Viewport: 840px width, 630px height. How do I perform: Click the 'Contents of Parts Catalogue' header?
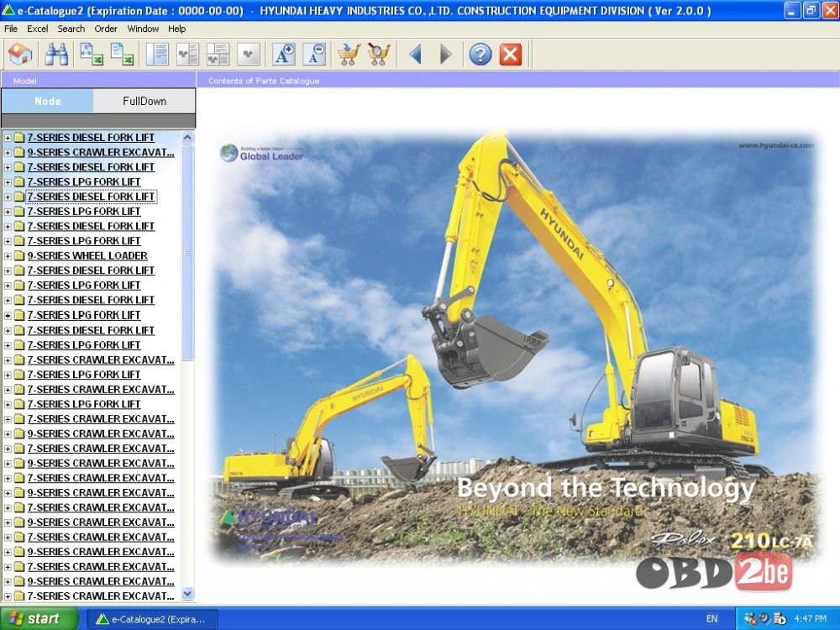tap(264, 81)
